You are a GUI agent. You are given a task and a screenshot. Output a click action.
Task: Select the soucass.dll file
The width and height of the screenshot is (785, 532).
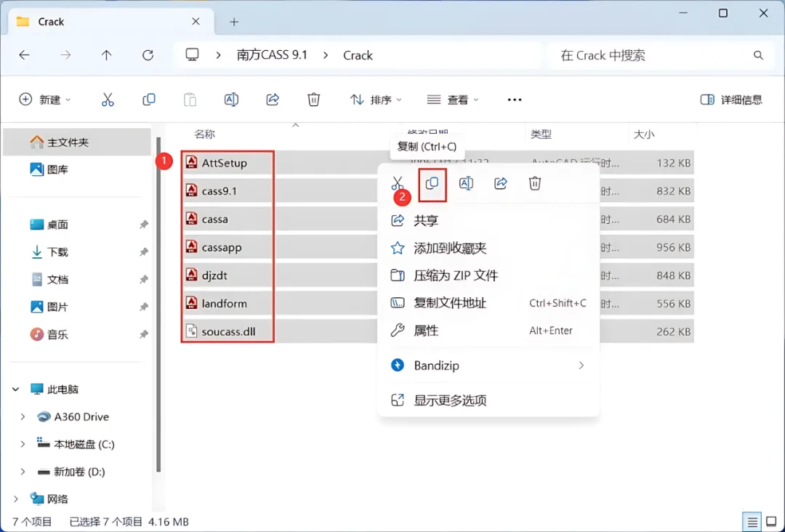pos(228,331)
